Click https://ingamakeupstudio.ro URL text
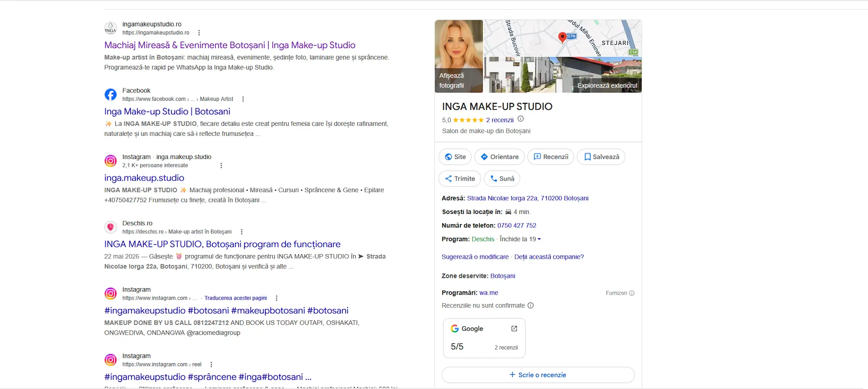This screenshot has width=868, height=389. pyautogui.click(x=156, y=33)
